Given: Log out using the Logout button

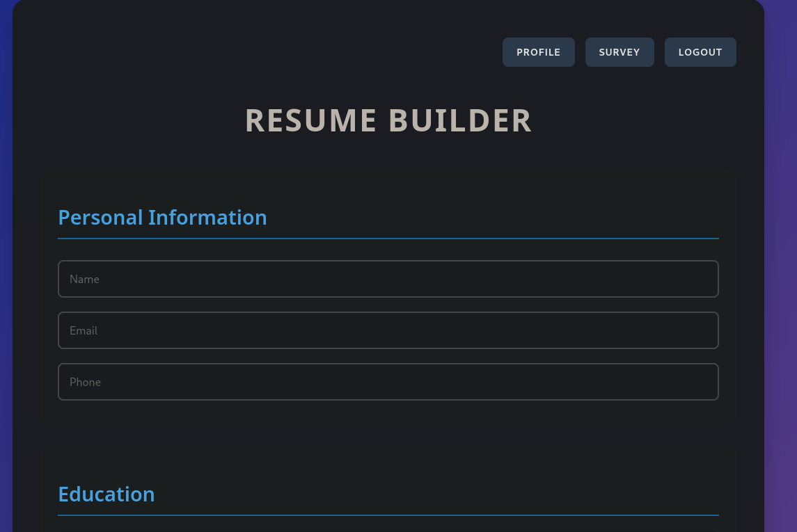Looking at the screenshot, I should coord(700,52).
